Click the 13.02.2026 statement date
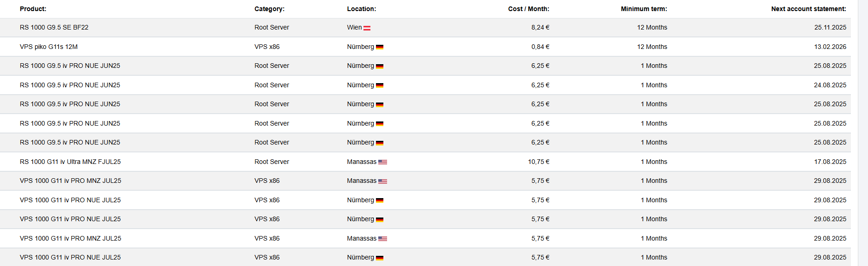868x266 pixels. coord(830,47)
